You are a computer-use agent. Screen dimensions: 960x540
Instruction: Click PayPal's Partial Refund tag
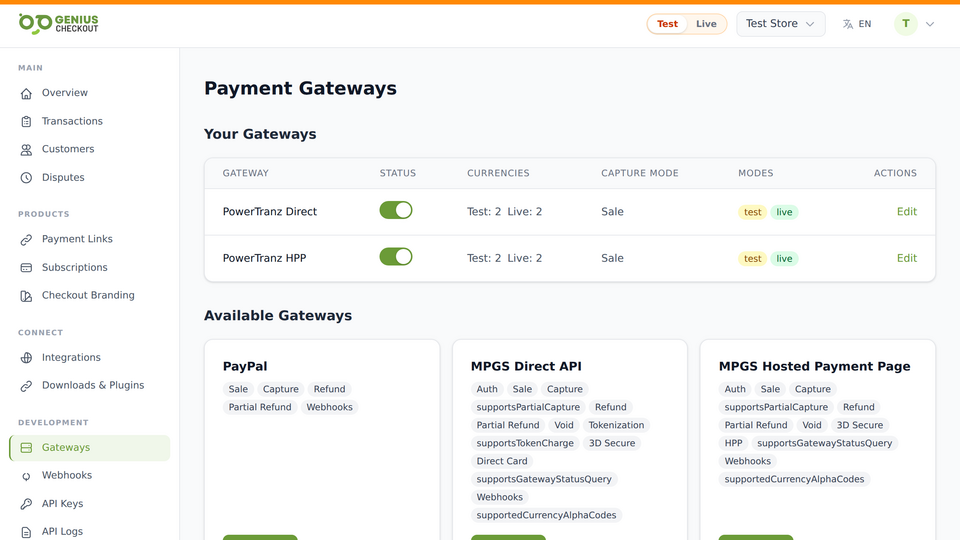(x=260, y=407)
